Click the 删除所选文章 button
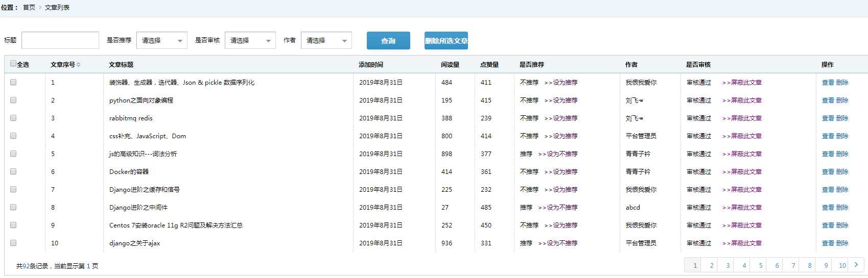The height and width of the screenshot is (278, 868). tap(446, 41)
